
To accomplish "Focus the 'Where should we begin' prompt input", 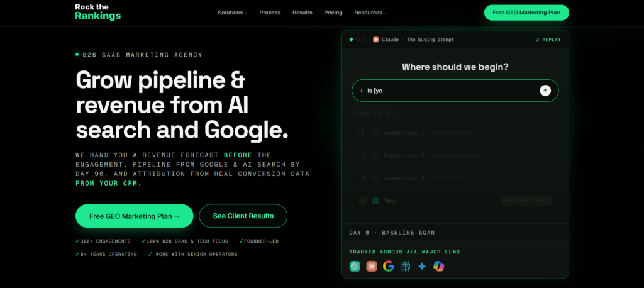I will point(455,91).
